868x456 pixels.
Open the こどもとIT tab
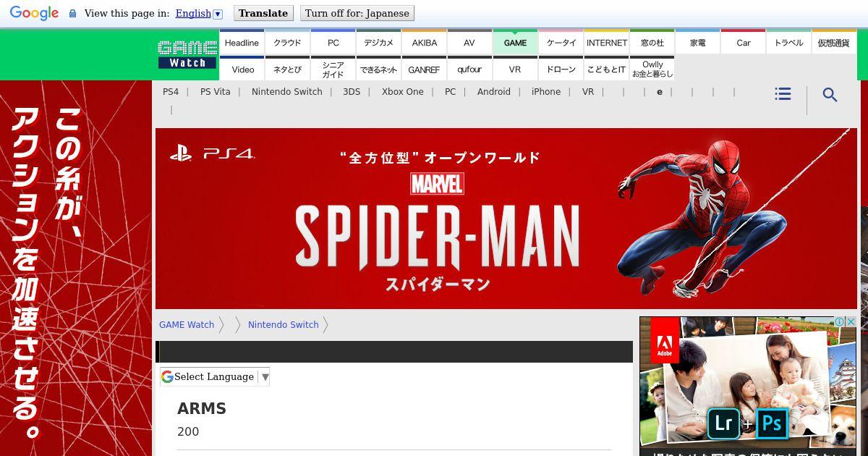point(607,69)
